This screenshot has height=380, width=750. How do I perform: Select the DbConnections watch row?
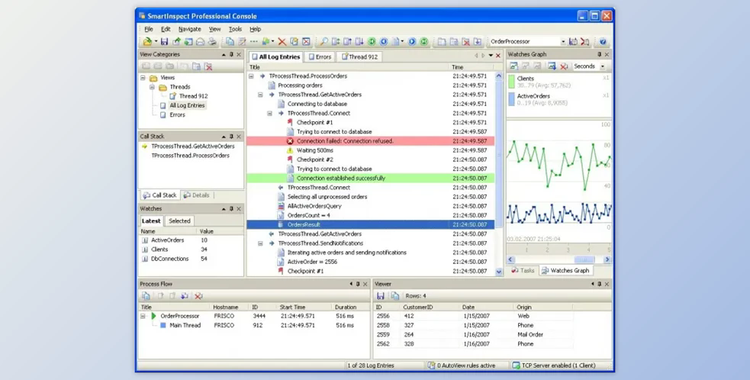point(191,259)
